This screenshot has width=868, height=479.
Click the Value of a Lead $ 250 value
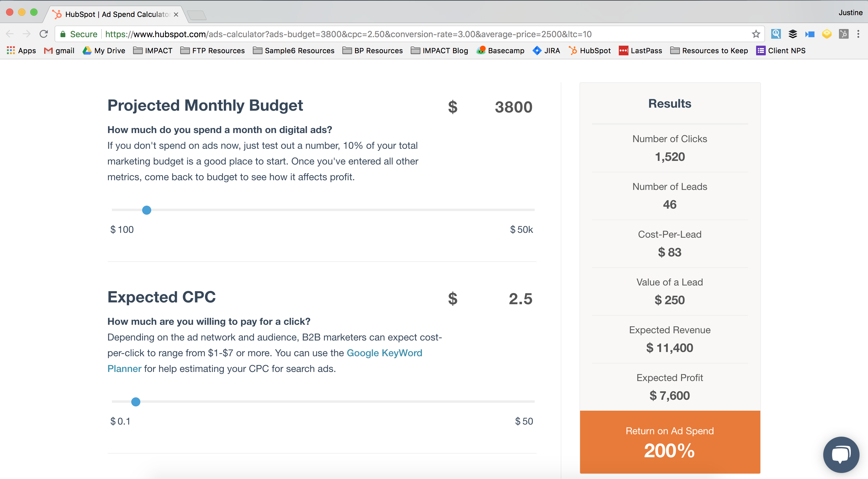670,301
